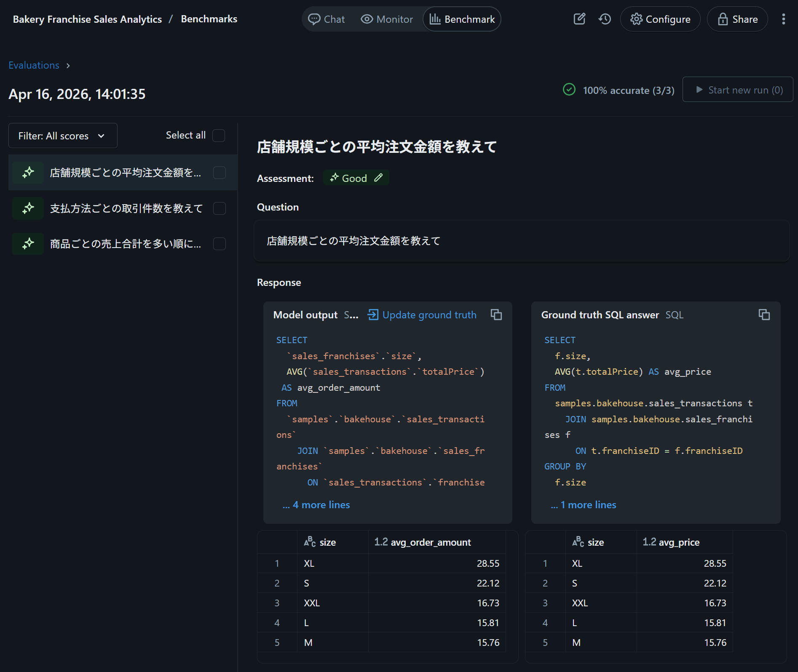Screen dimensions: 798x672
Task: Edit the Good assessment pencil icon
Action: (x=378, y=178)
